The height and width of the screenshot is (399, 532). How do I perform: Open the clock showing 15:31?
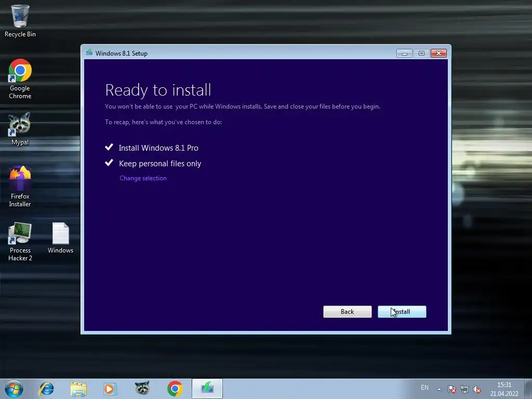504,389
